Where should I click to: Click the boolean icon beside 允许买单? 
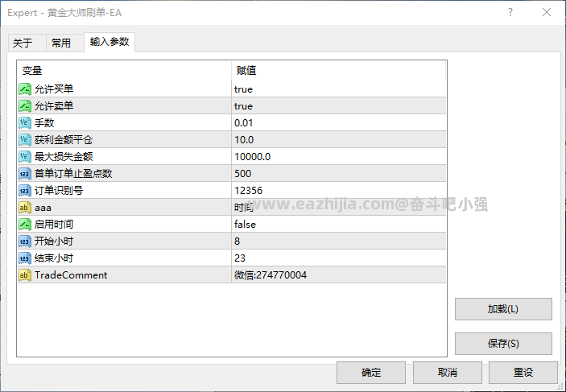click(x=25, y=89)
